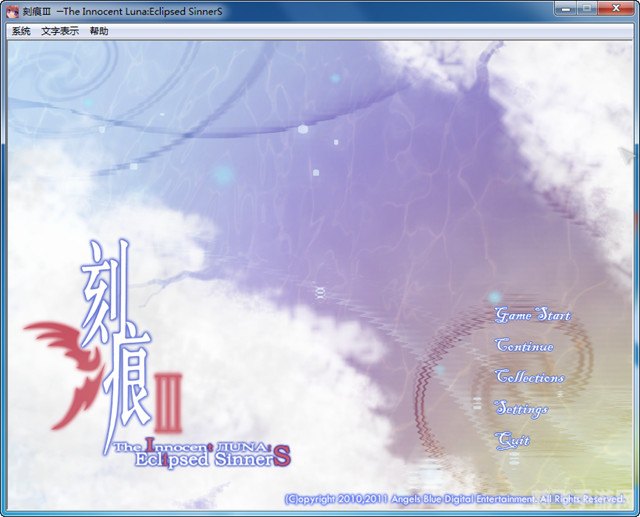Click the Eclipsed SinnerS subtitle text
The image size is (640, 517).
(x=197, y=459)
